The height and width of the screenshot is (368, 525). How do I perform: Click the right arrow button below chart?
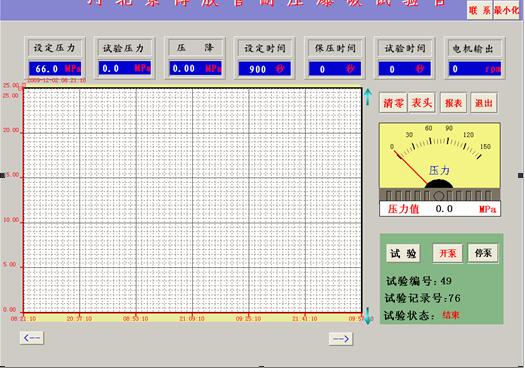point(341,339)
